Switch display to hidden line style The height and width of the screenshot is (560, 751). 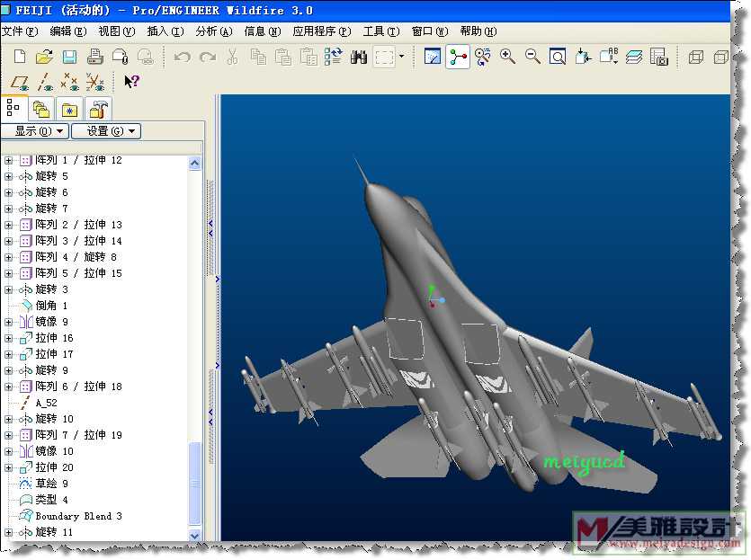click(x=720, y=58)
